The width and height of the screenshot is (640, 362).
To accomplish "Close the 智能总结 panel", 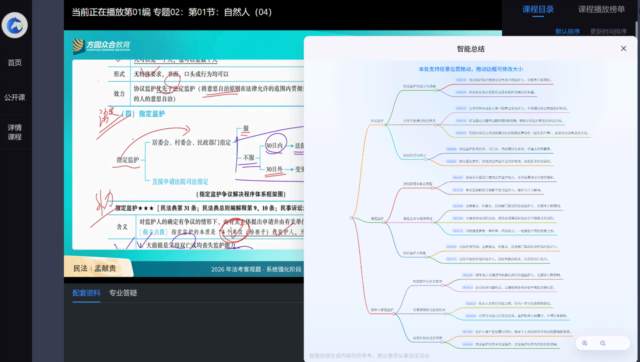I will [x=623, y=49].
